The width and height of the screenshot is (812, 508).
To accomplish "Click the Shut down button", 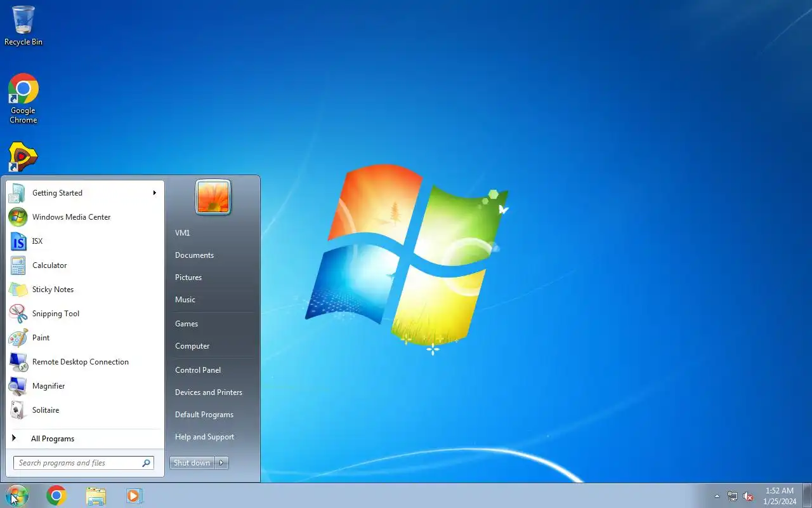I will pyautogui.click(x=192, y=463).
